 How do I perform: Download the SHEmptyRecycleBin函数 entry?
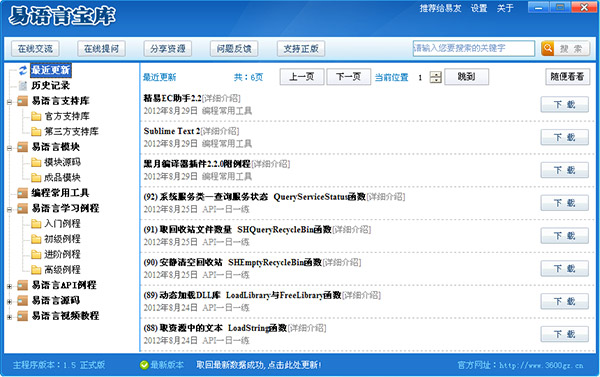(565, 269)
